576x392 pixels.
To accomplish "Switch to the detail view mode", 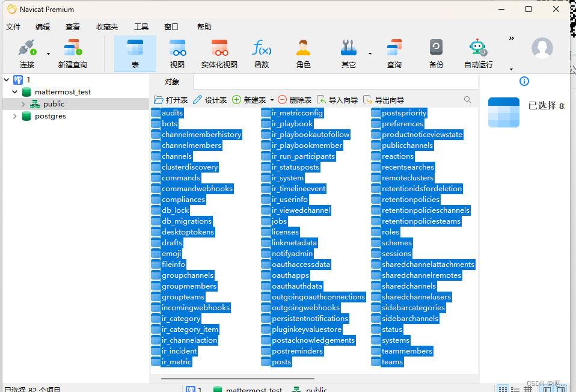I will point(528,389).
